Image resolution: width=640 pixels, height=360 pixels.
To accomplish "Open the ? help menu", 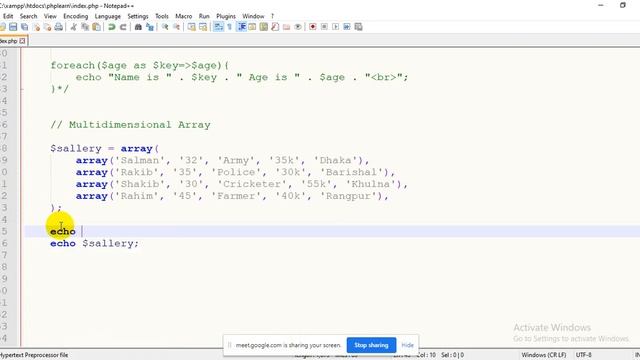I will (x=272, y=16).
